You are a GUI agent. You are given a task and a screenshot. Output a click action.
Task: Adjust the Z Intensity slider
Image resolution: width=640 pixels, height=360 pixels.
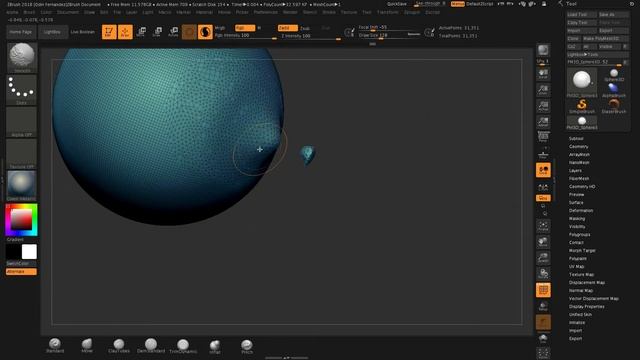[309, 36]
